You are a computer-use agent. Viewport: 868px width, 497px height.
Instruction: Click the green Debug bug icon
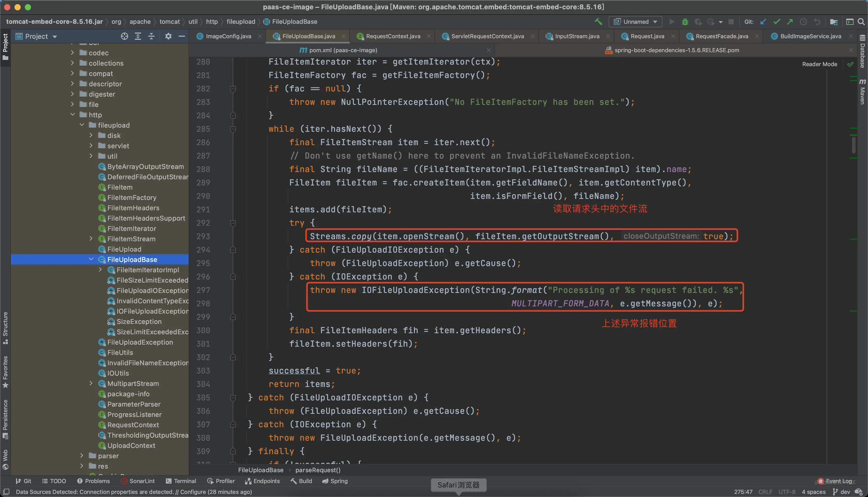tap(685, 22)
